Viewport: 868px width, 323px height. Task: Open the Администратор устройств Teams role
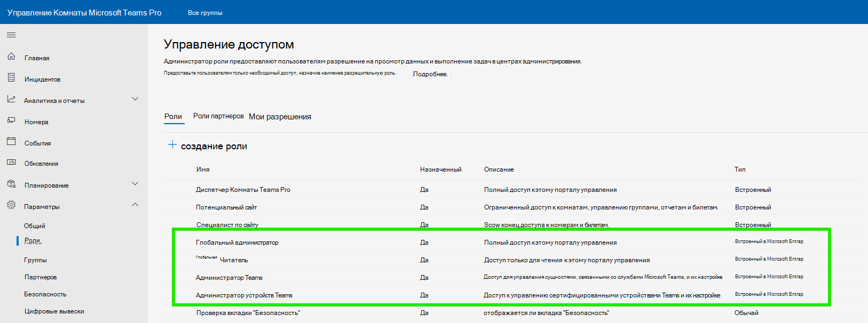pyautogui.click(x=244, y=295)
